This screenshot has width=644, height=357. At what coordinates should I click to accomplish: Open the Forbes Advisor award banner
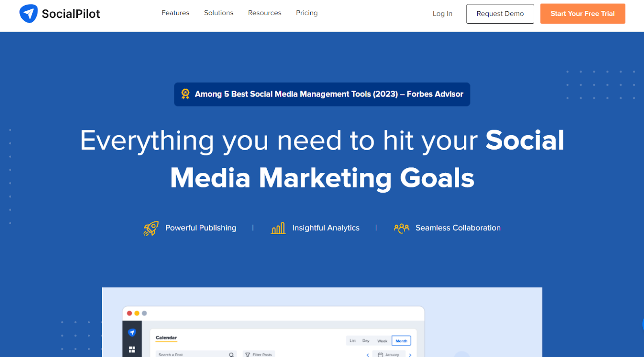coord(322,94)
